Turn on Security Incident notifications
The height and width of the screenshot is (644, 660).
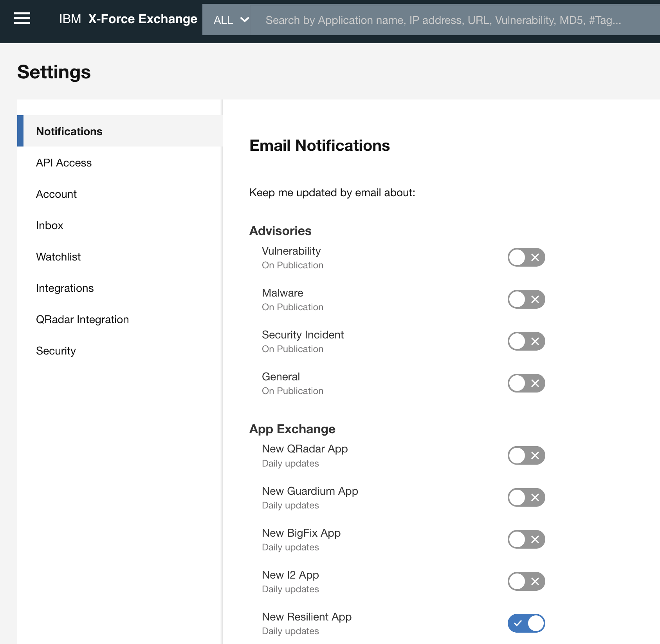click(526, 341)
